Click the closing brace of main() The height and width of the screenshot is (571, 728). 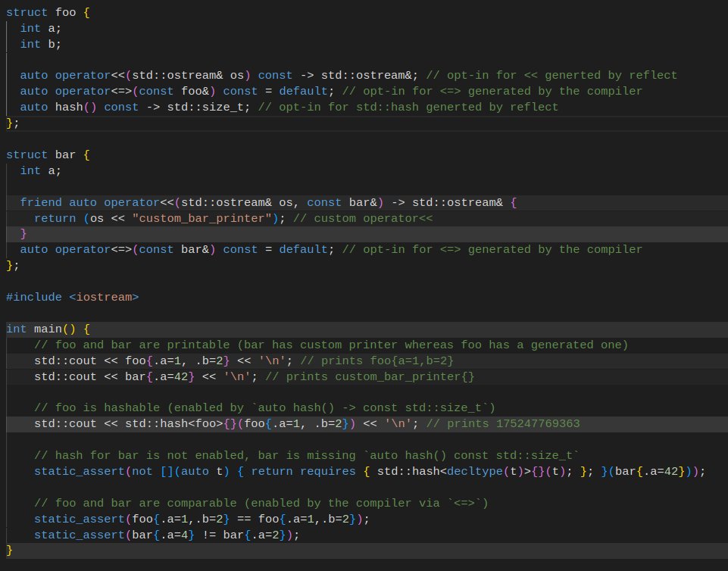tap(9, 551)
